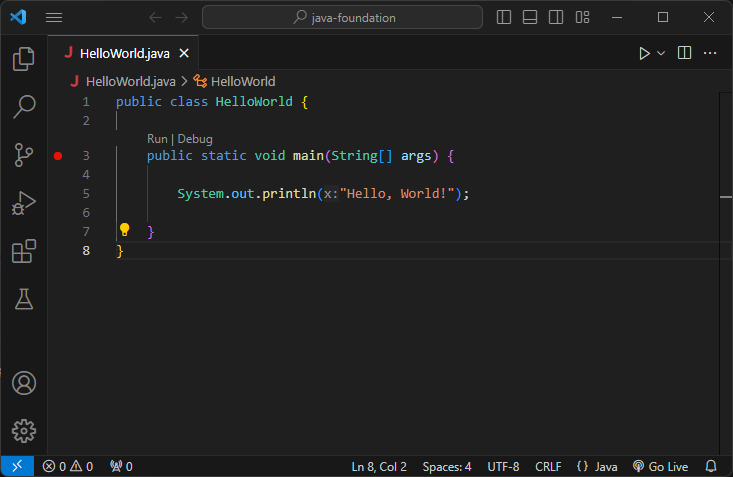Click the Debug CodeLens above main
Image resolution: width=733 pixels, height=477 pixels.
[195, 139]
